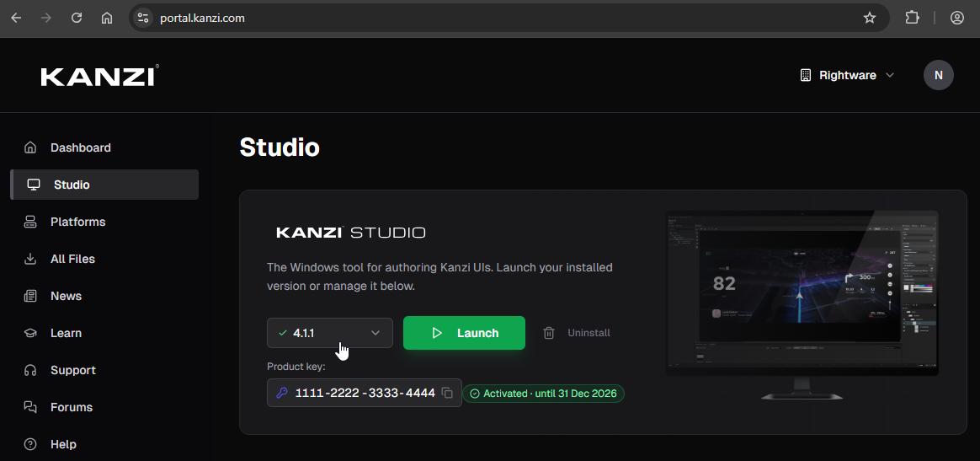Launch Kanzi Studio with the green button

pos(465,333)
